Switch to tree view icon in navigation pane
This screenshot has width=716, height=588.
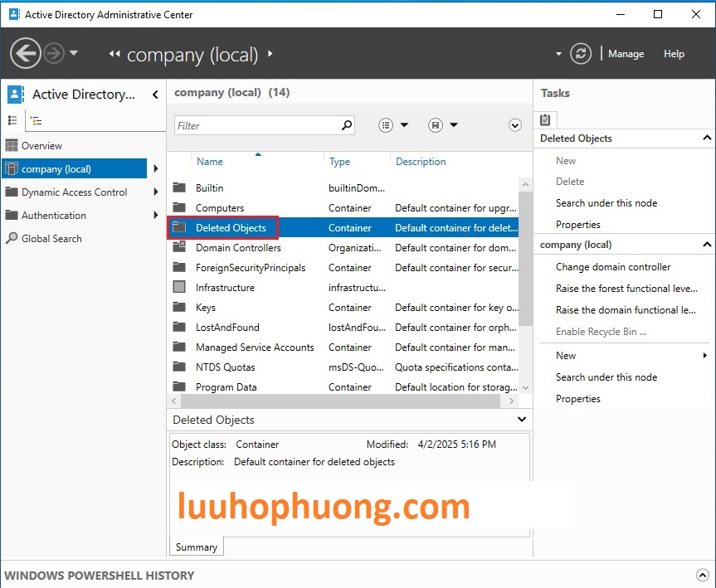pyautogui.click(x=36, y=120)
